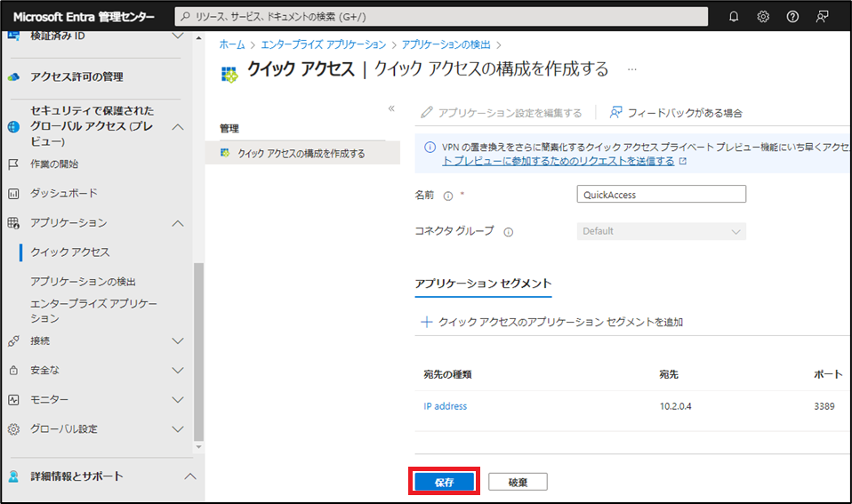Click the pencil icon for アプリケーション設定を編集する
The height and width of the screenshot is (504, 852).
tap(427, 112)
